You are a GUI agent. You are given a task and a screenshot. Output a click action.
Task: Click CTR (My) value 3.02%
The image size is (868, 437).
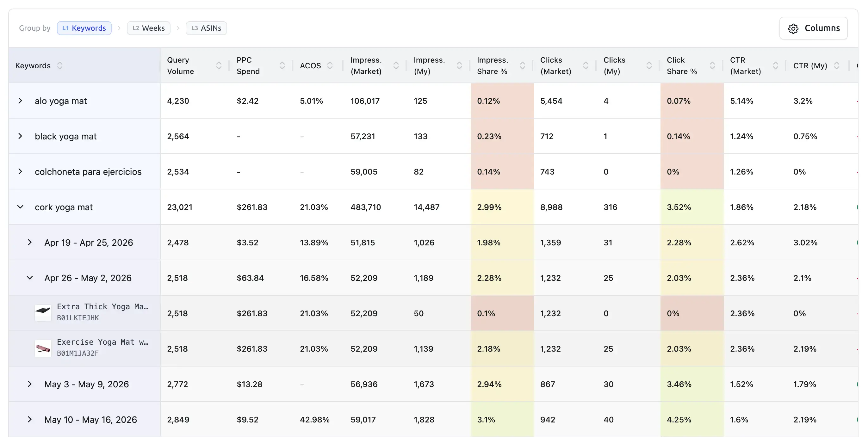[805, 242]
